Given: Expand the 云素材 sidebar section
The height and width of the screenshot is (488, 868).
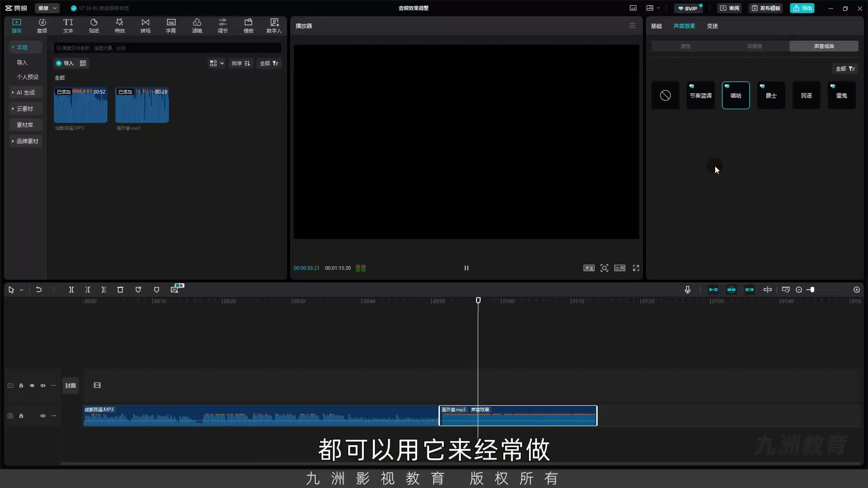Looking at the screenshot, I should (x=25, y=108).
